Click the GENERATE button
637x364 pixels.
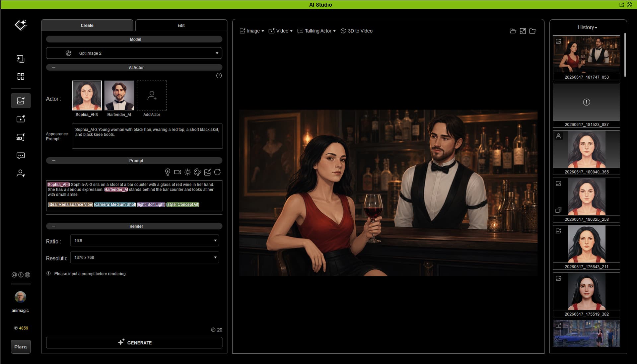pos(134,342)
